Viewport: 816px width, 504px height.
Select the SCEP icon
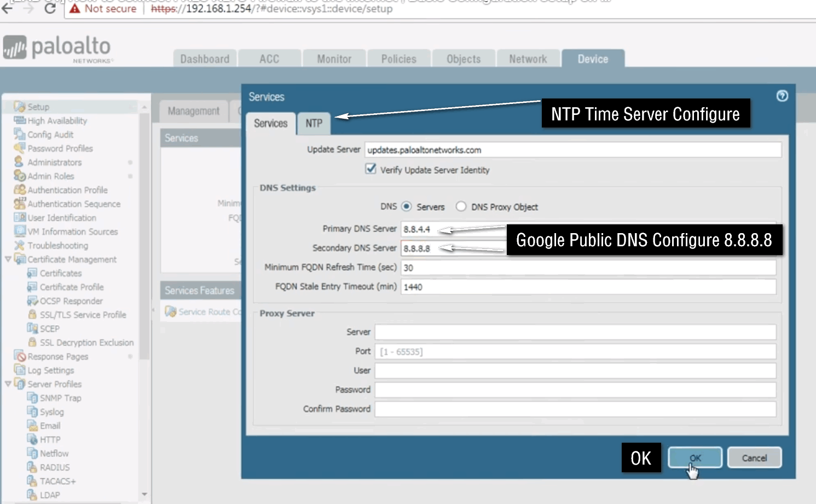[x=32, y=328]
